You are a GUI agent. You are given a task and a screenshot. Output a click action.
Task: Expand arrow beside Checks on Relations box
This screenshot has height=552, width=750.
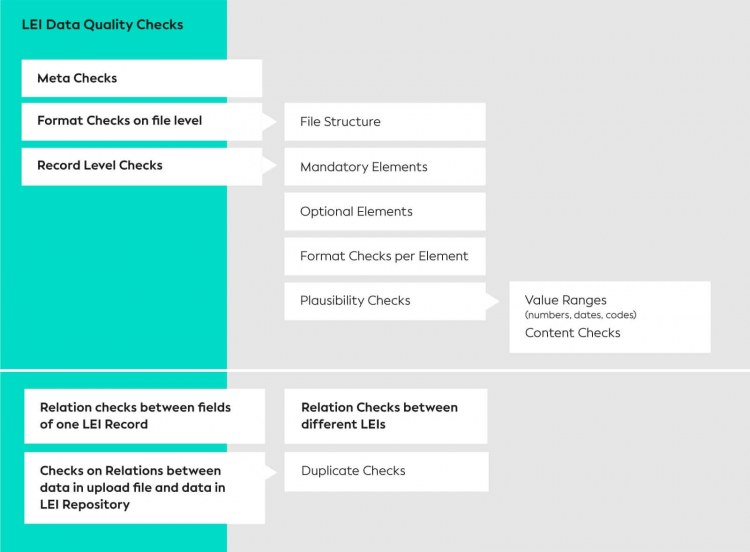pyautogui.click(x=271, y=472)
